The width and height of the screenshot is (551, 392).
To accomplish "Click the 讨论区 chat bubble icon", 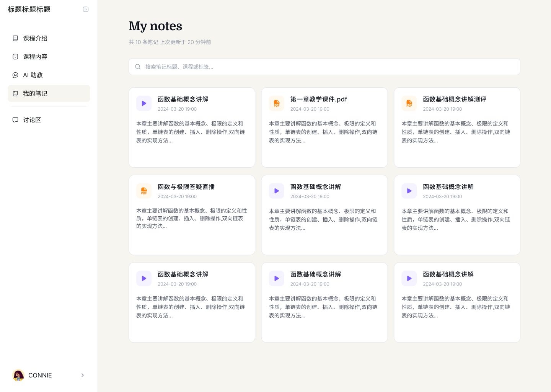I will coord(15,120).
